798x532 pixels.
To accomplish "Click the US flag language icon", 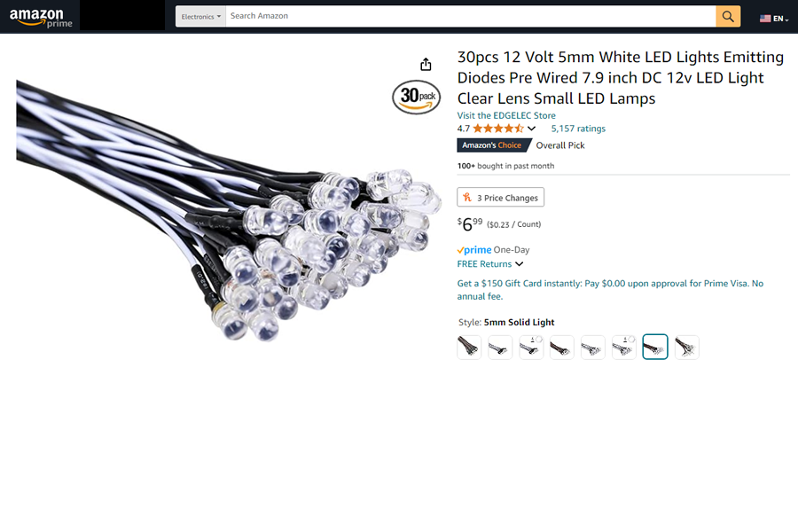I will pos(765,19).
